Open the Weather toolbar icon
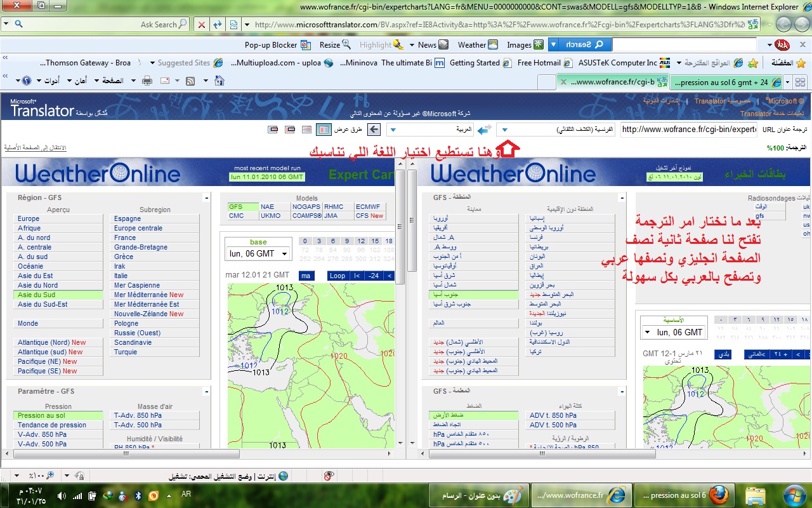This screenshot has height=508, width=812. click(494, 44)
